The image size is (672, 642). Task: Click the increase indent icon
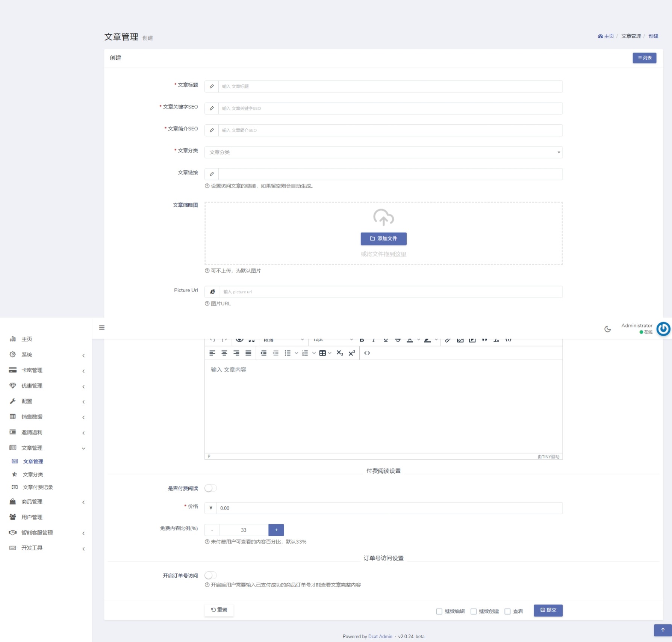click(263, 353)
